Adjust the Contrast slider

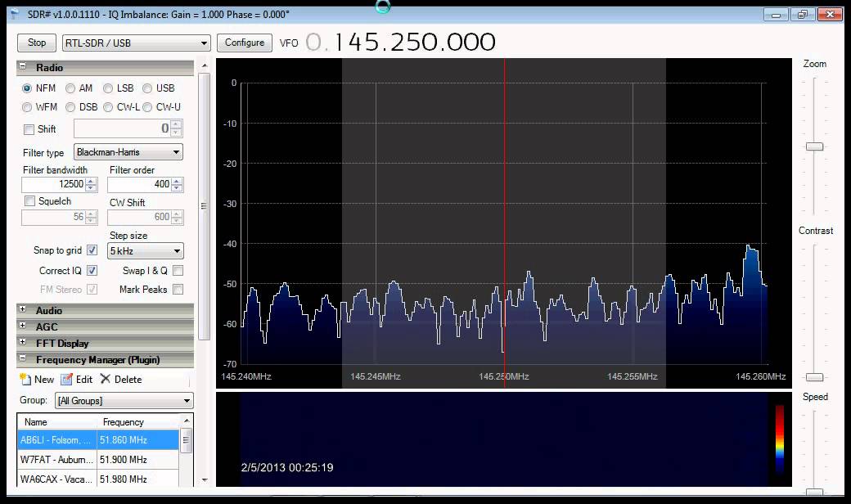814,377
